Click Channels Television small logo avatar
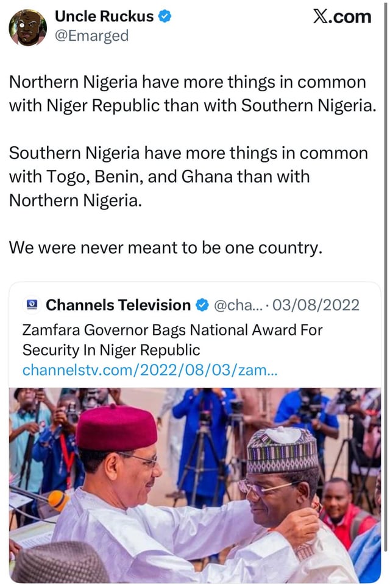Screen dimensions: 390x588 30,305
